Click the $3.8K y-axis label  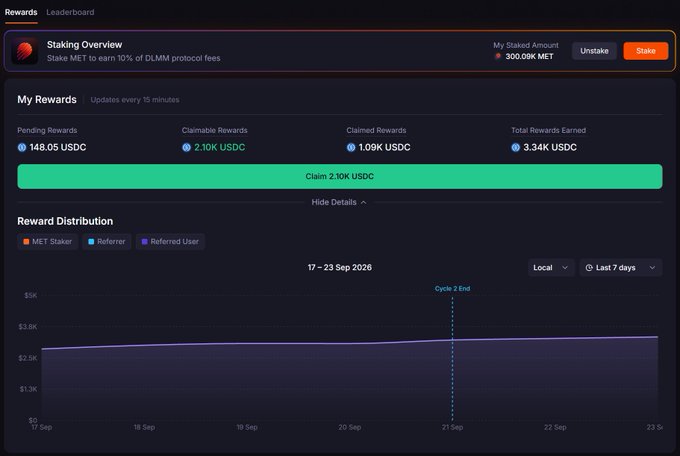(x=28, y=327)
